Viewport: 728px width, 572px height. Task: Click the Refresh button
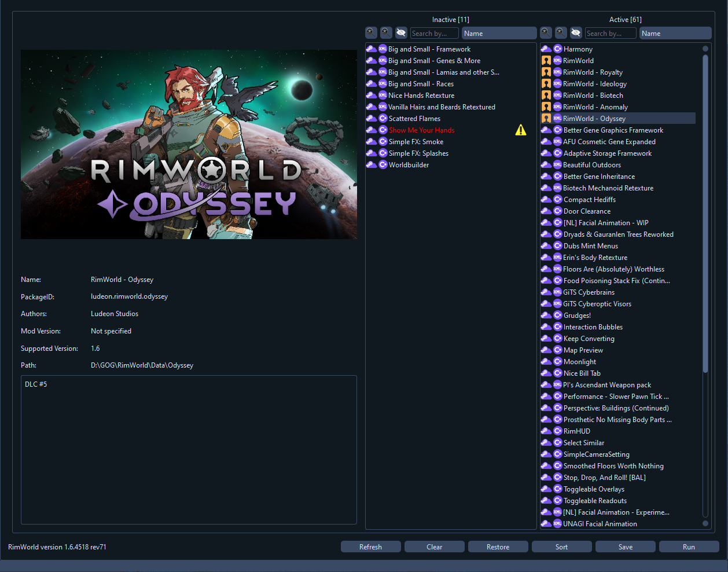tap(370, 547)
